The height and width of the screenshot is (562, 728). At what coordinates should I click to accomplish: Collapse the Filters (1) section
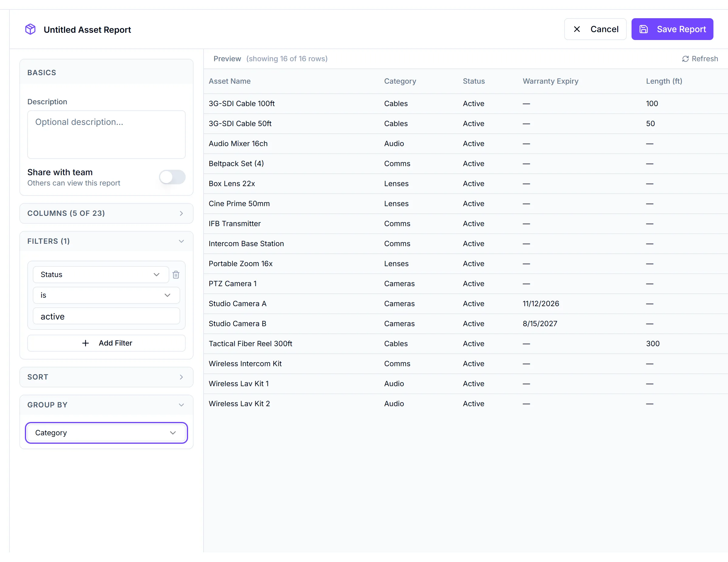click(x=106, y=241)
